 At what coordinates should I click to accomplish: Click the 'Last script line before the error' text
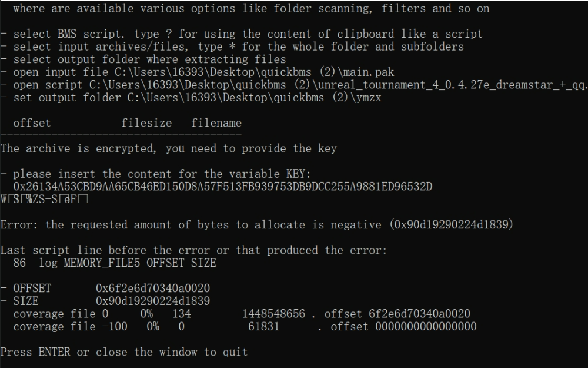193,250
